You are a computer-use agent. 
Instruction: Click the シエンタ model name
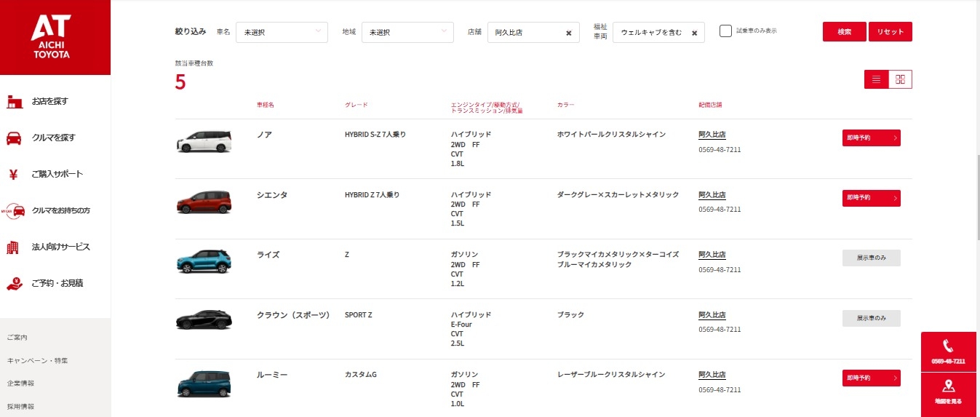click(x=272, y=195)
